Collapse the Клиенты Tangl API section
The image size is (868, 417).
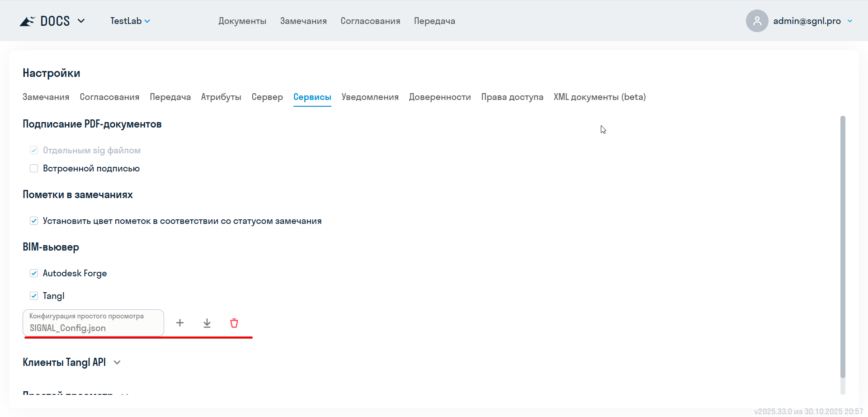(x=117, y=362)
